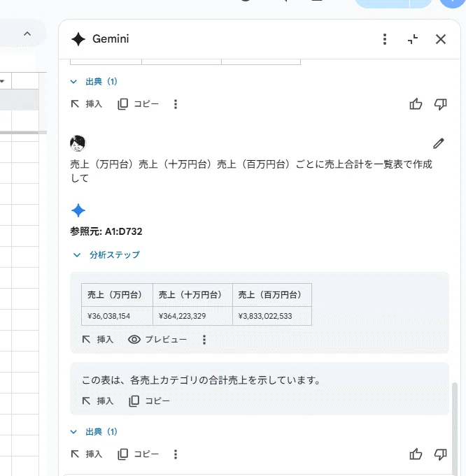Viewport: 466px width, 476px height.
Task: Give thumbs up to upper response
Action: (416, 104)
